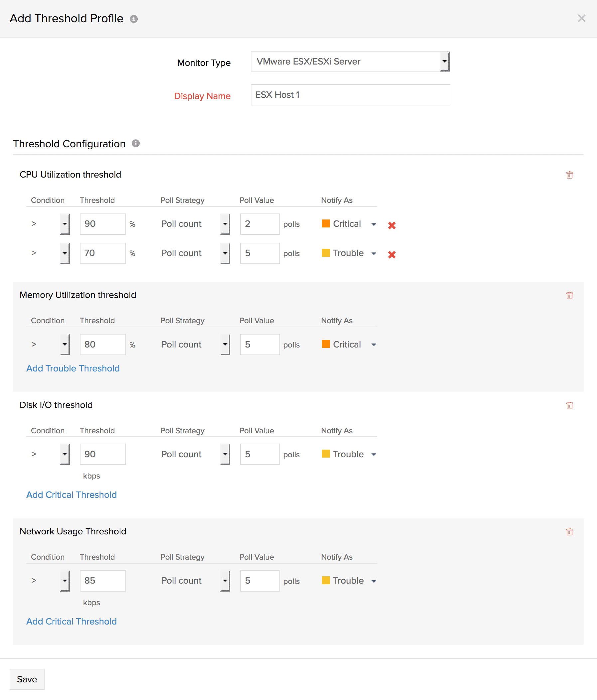Delete the Network Usage Threshold section

pos(569,532)
